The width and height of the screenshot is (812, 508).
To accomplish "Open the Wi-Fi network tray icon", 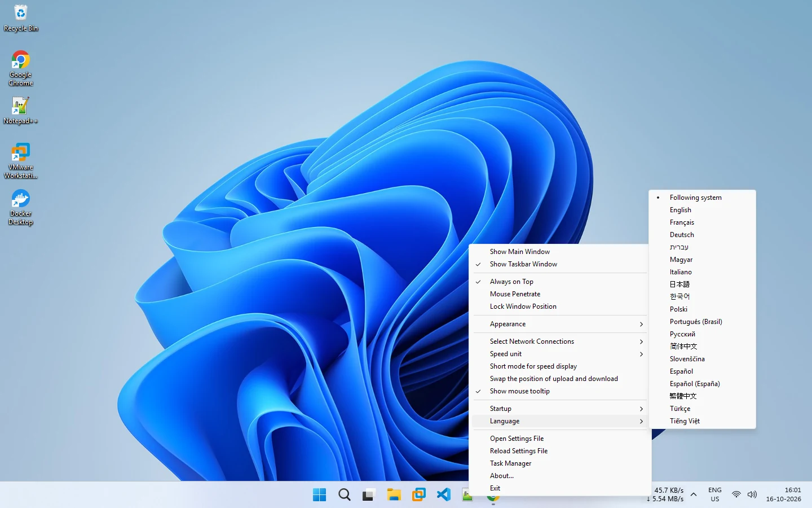I will [736, 494].
